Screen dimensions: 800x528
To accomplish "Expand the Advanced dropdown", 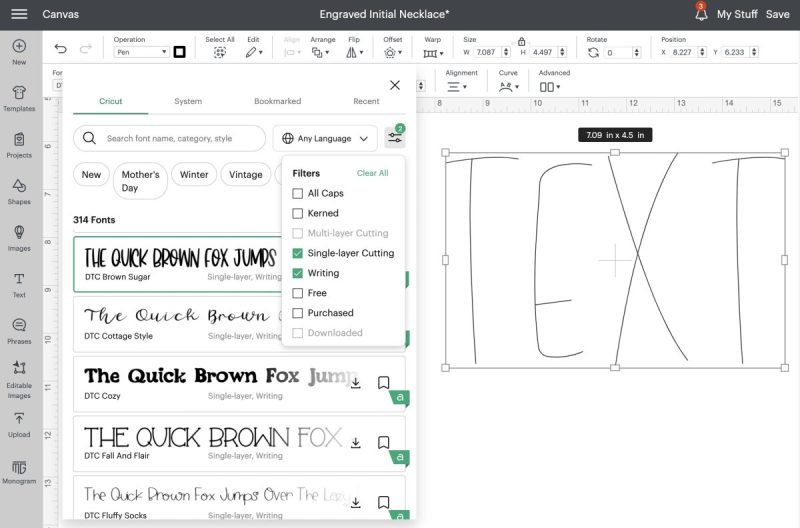I will [x=549, y=87].
